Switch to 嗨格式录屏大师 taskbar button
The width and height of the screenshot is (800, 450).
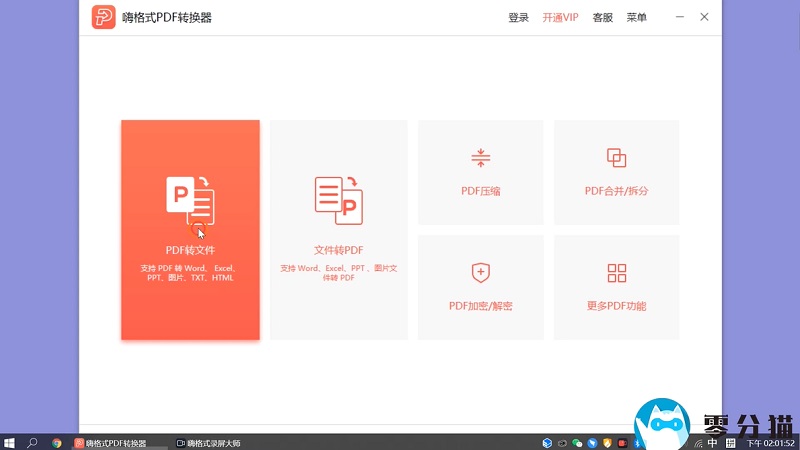(x=208, y=443)
